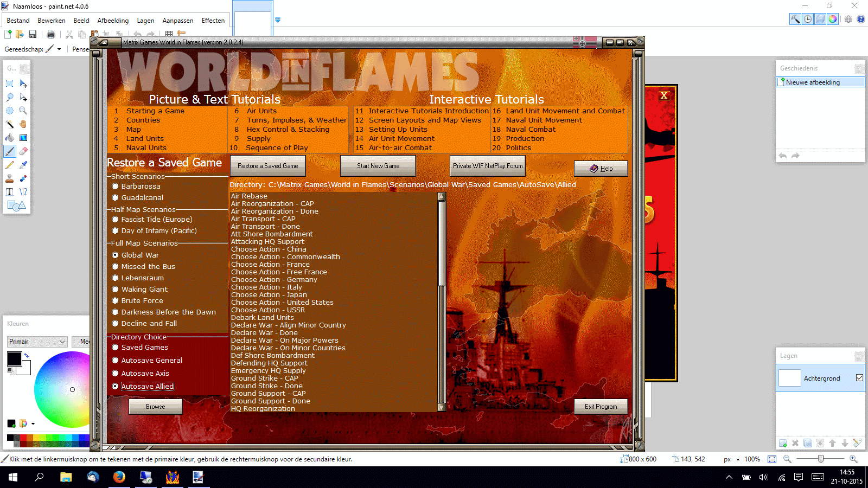
Task: Expand the palette options arrow in Kleuren
Action: point(33,423)
